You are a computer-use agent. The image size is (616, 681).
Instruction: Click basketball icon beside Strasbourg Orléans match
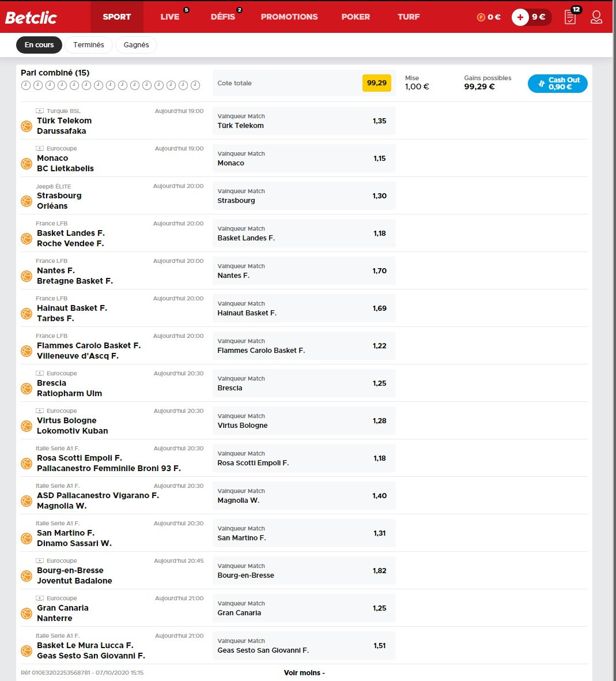pyautogui.click(x=27, y=201)
